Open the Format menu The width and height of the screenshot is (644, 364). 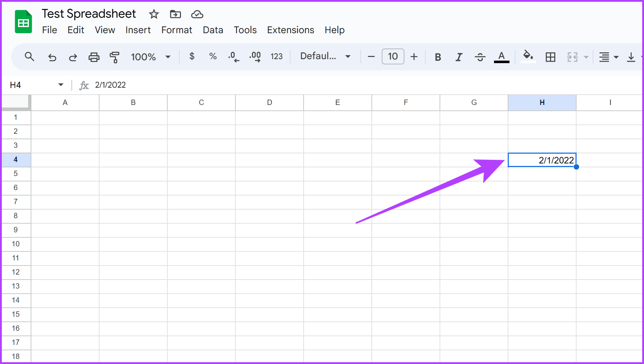point(176,30)
